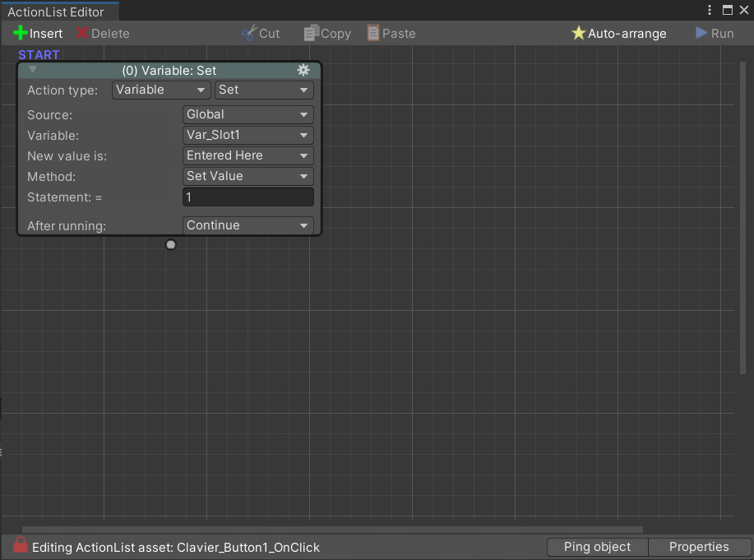Open the Source Global dropdown
754x560 pixels.
pyautogui.click(x=248, y=114)
